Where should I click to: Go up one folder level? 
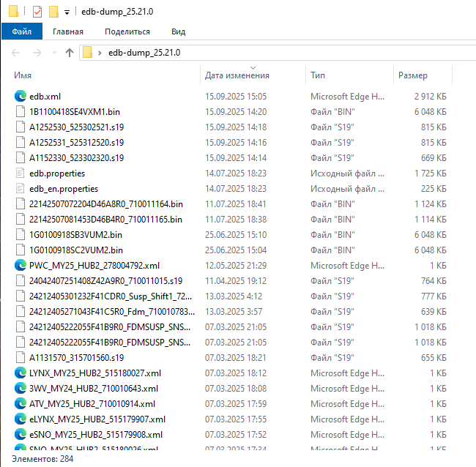pyautogui.click(x=70, y=53)
